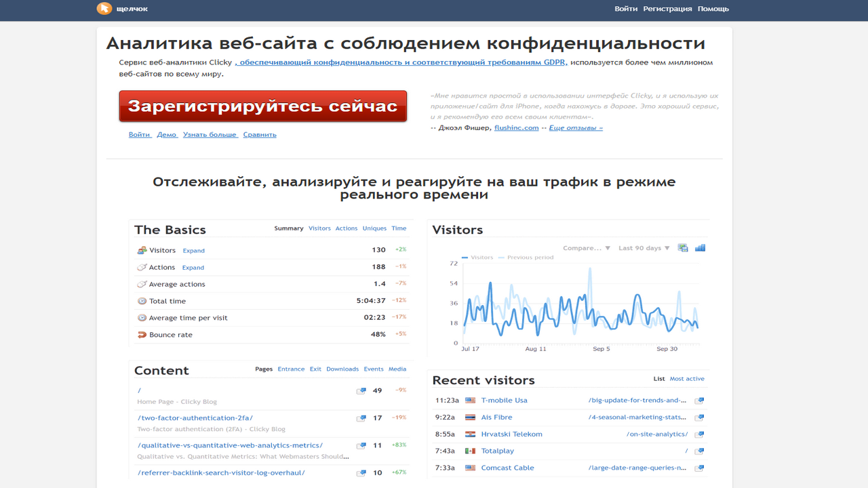Click the bar chart icon in Visitors panel
This screenshot has height=488, width=868.
click(x=700, y=248)
